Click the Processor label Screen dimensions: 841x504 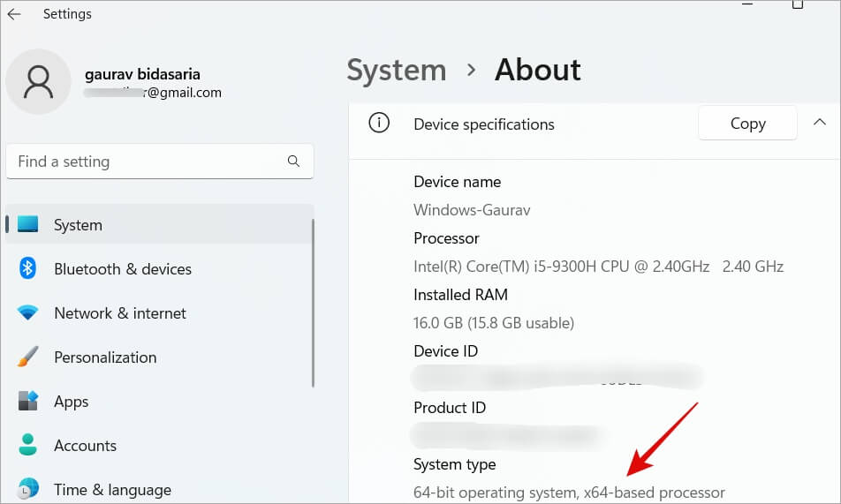pyautogui.click(x=446, y=238)
